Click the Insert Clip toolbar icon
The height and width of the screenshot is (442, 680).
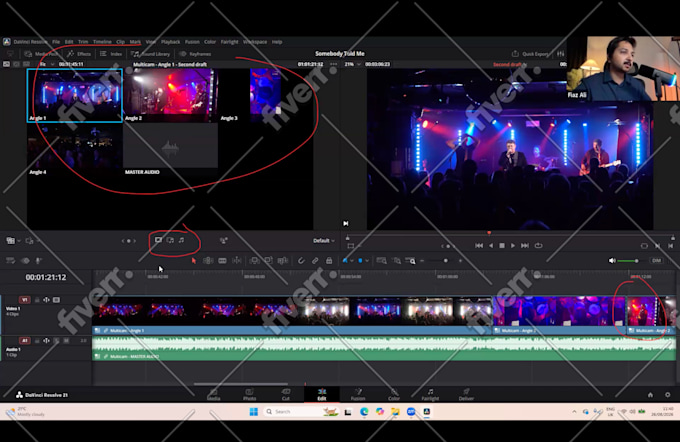[x=255, y=261]
